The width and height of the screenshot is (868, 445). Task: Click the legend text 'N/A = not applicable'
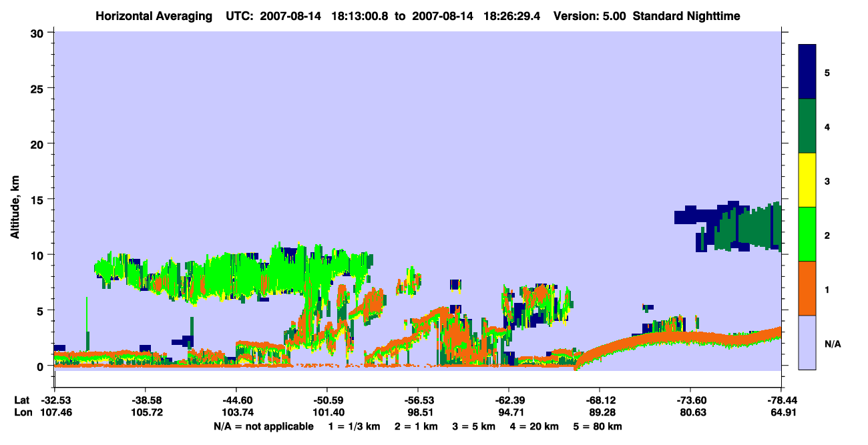(x=264, y=426)
